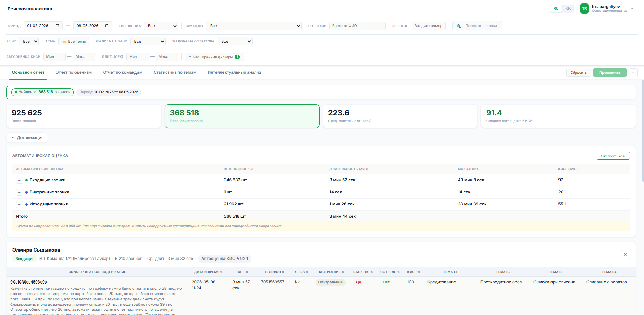Image resolution: width=644 pixels, height=315 pixels.
Task: Sort by 'Настроение' column icon
Action: tap(343, 272)
